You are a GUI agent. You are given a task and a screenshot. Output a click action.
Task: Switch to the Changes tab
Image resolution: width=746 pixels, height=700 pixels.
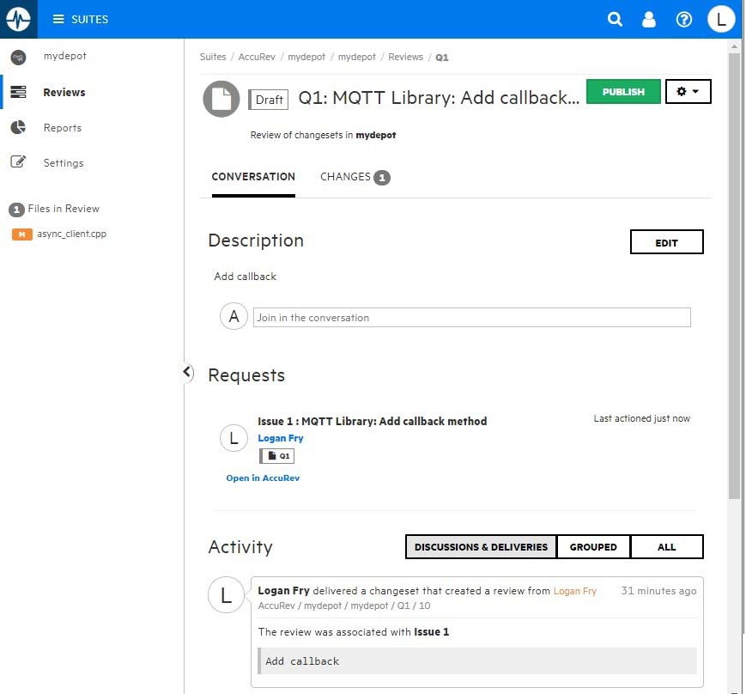pyautogui.click(x=354, y=177)
